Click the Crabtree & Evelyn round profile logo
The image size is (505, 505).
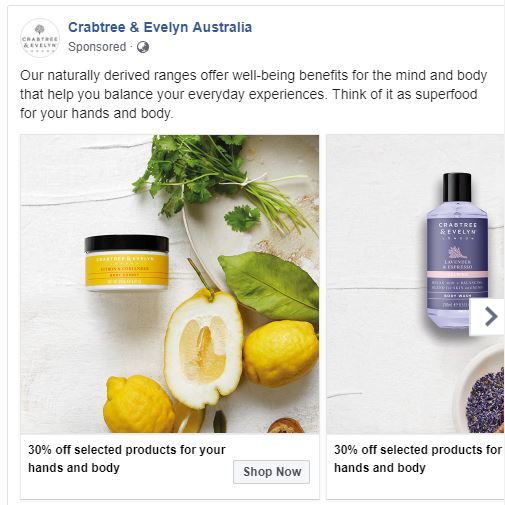click(x=40, y=38)
